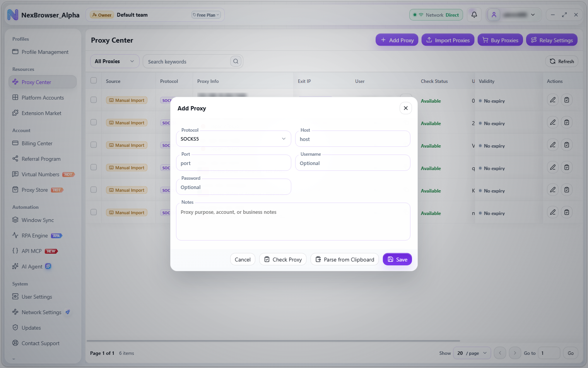
Task: Go to the previous page arrow
Action: pyautogui.click(x=500, y=353)
